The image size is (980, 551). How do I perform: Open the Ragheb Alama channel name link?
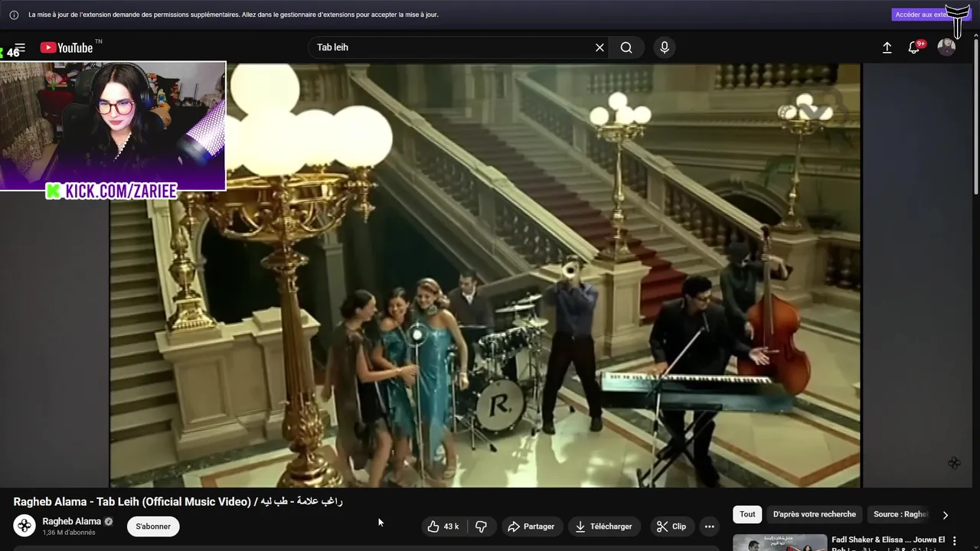72,521
